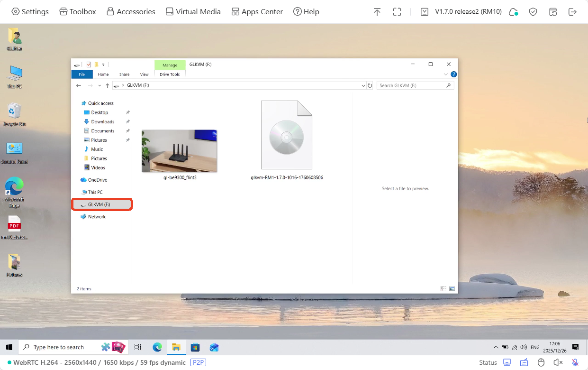Screen dimensions: 588x370
Task: Open display settings via the monitor status icon
Action: click(507, 362)
